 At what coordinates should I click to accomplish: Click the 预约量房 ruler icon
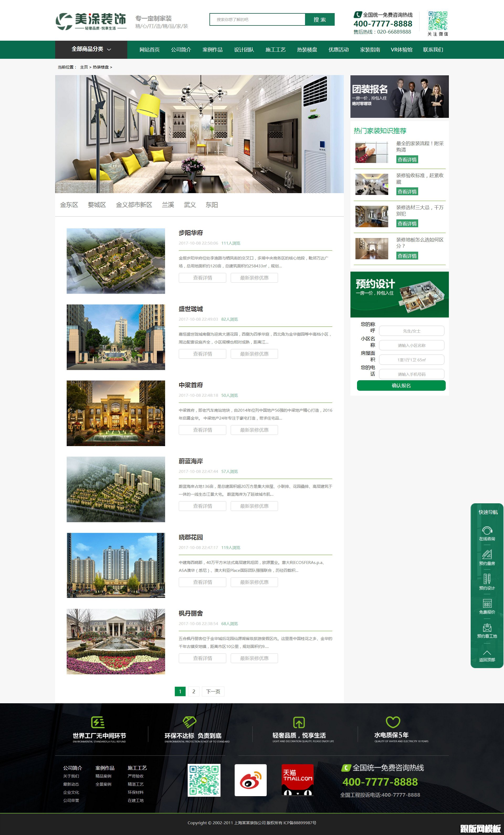click(x=487, y=555)
